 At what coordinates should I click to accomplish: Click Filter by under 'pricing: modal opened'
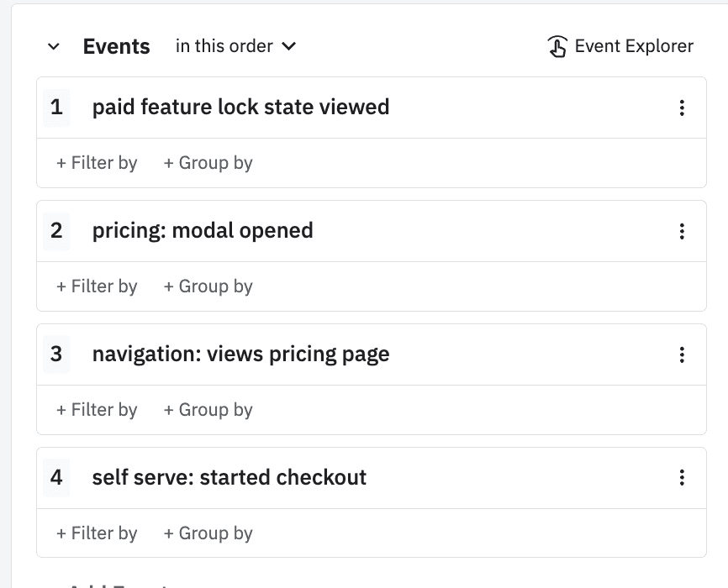click(97, 286)
